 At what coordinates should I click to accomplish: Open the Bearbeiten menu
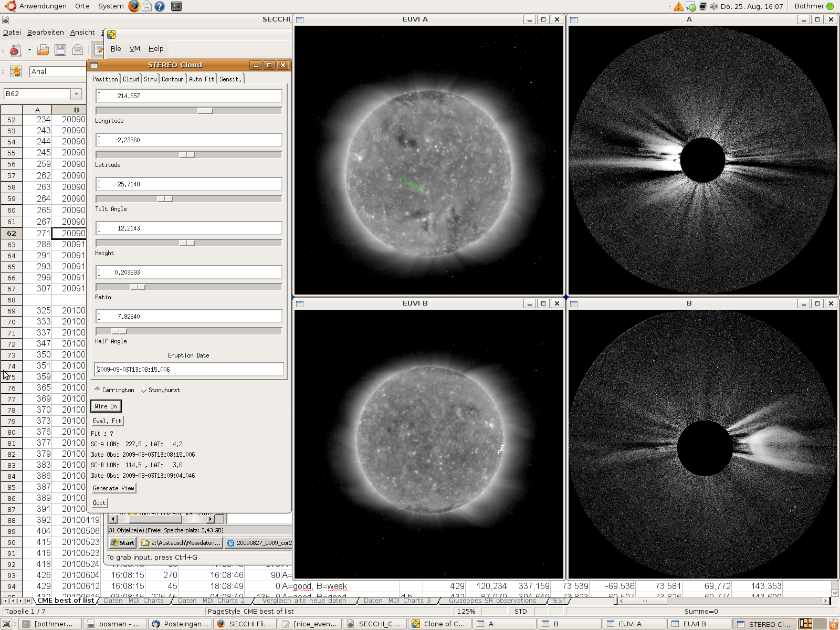click(x=46, y=33)
